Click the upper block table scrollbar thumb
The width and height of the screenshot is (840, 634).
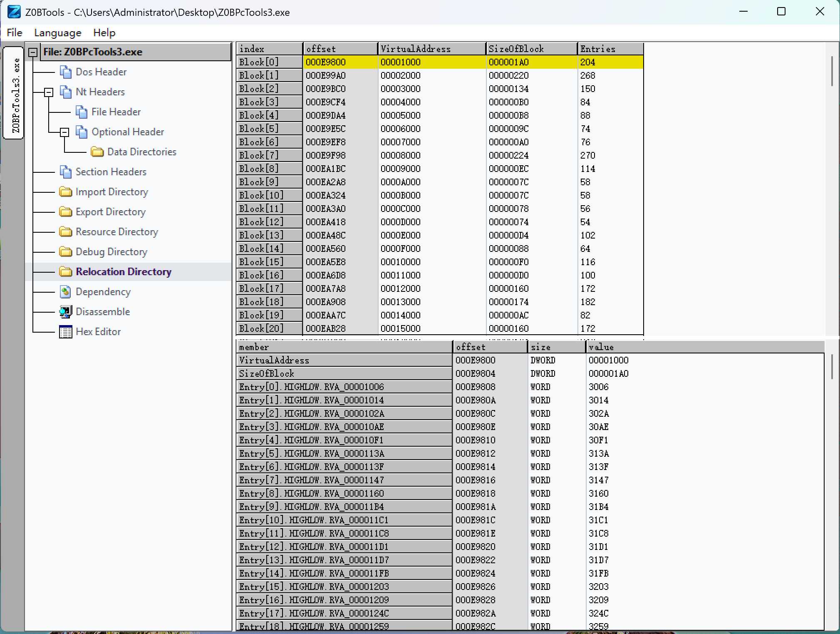coord(832,71)
